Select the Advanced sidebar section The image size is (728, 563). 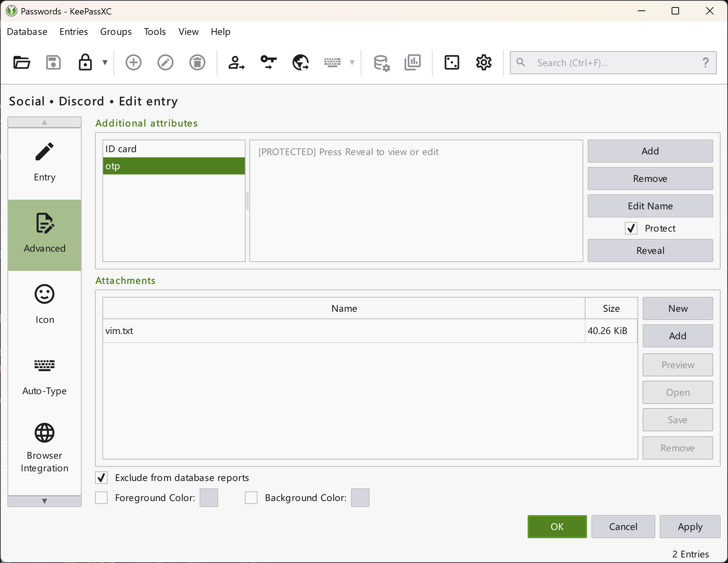[45, 235]
